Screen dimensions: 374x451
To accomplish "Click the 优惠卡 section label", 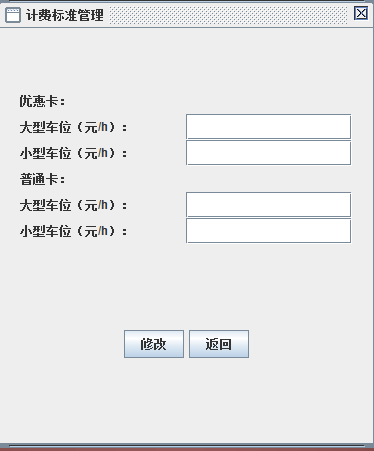I will pyautogui.click(x=42, y=101).
